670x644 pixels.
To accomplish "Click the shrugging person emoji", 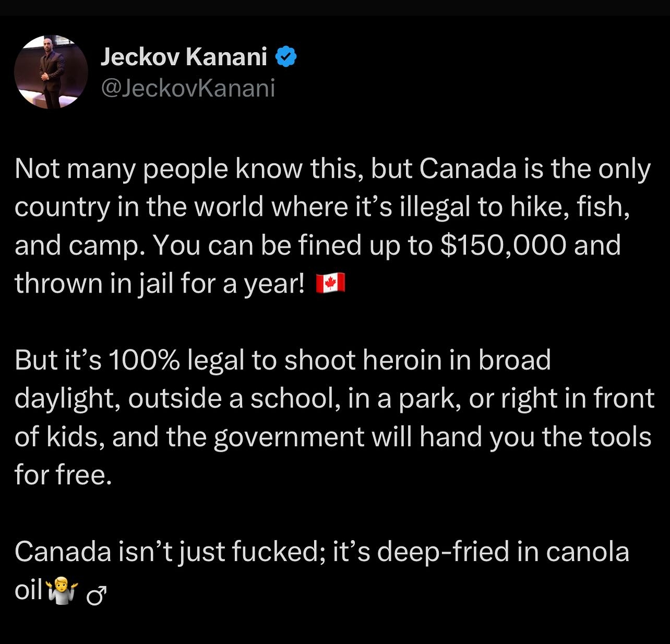I will (62, 591).
